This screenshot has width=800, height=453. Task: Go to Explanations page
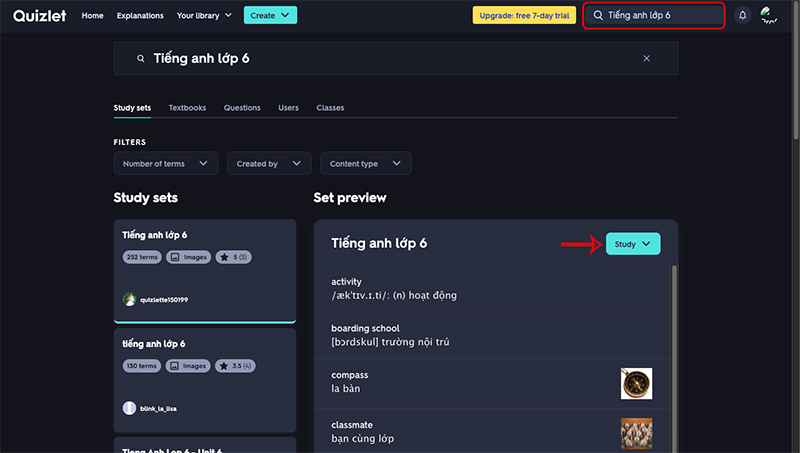[140, 16]
